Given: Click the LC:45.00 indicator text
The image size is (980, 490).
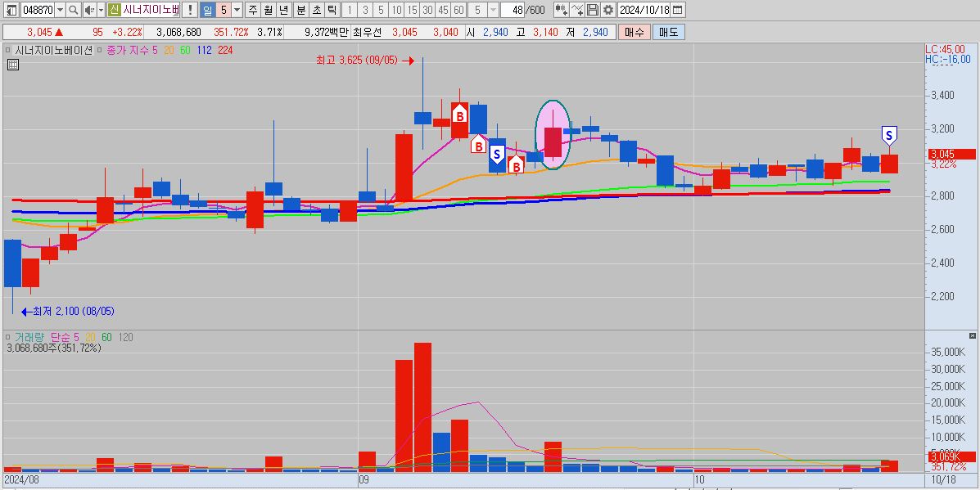Looking at the screenshot, I should 946,49.
